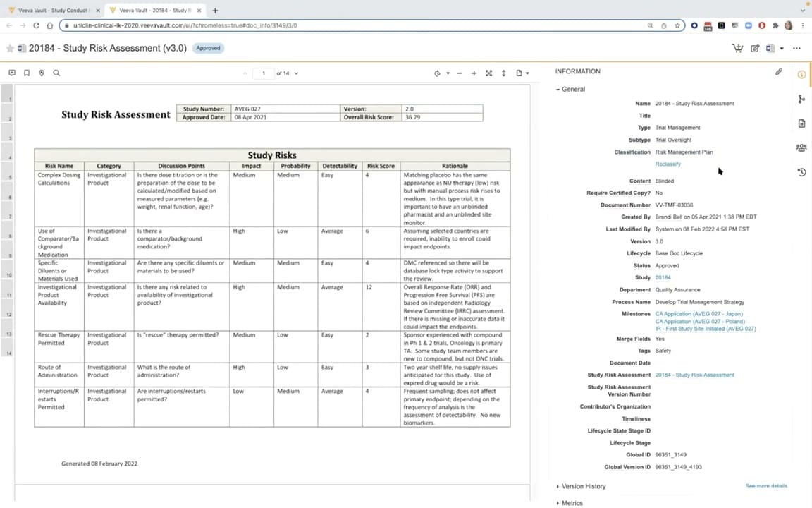812x508 pixels.
Task: Open the 'of 14' page dropdown
Action: point(288,73)
